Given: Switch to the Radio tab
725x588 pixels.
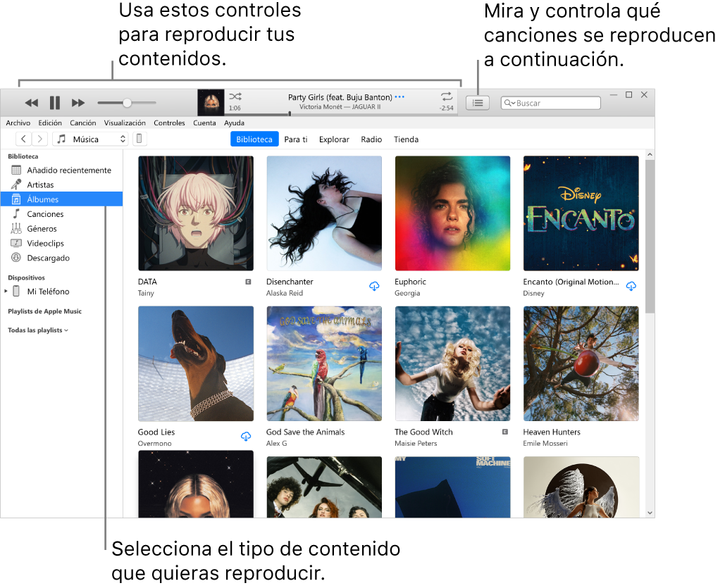Looking at the screenshot, I should (x=371, y=139).
